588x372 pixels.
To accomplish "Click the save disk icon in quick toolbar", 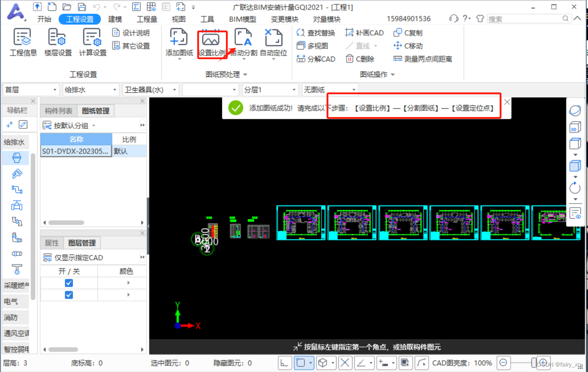I will pos(82,7).
